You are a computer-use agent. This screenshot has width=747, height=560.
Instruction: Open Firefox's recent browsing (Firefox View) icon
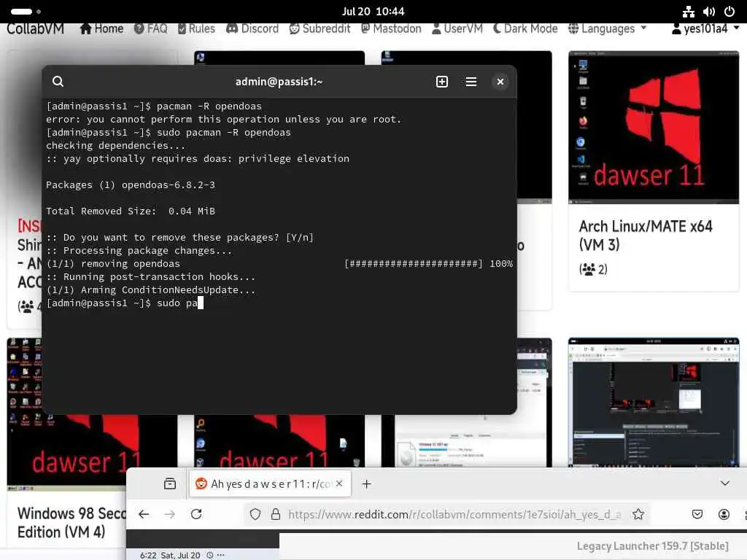coord(169,484)
